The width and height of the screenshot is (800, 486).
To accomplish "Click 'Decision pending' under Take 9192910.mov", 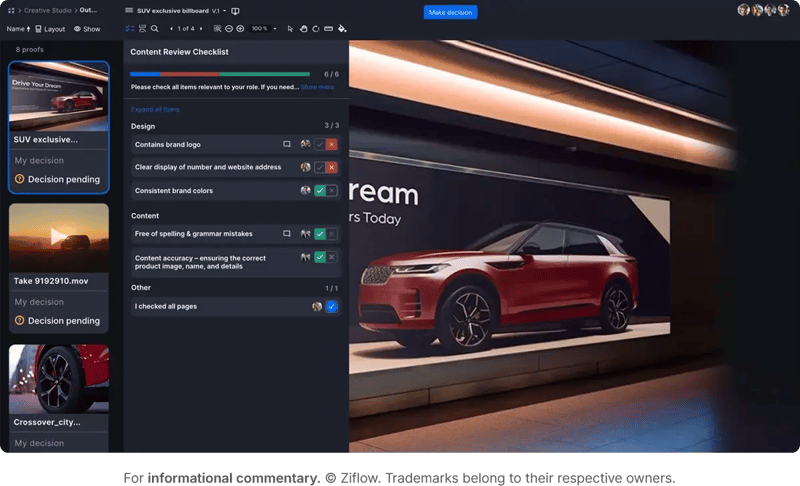I will point(58,321).
